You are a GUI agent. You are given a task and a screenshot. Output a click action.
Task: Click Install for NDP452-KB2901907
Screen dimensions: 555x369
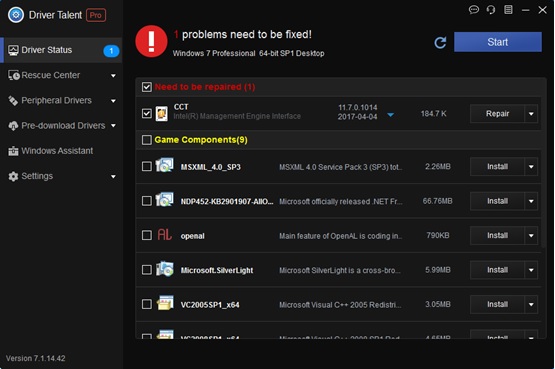point(497,201)
